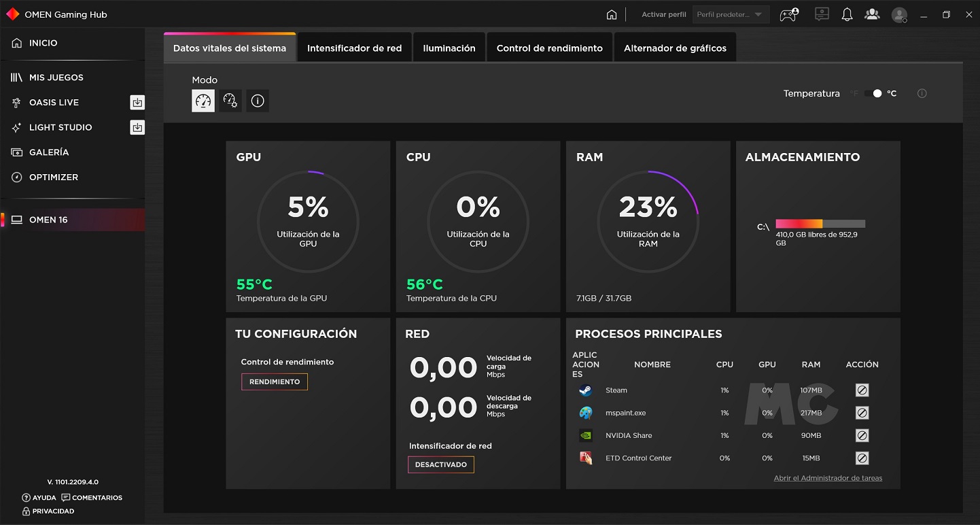Expand the Activar perfil dropdown
This screenshot has height=525, width=980.
tap(731, 14)
